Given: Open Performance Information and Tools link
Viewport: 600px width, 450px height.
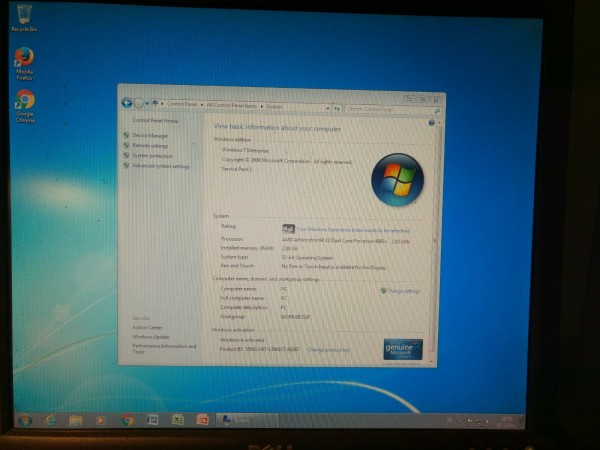Looking at the screenshot, I should tap(164, 349).
